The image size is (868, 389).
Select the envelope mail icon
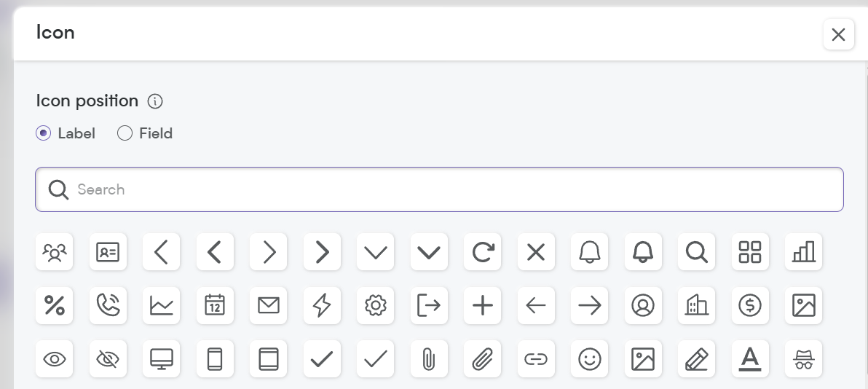269,305
